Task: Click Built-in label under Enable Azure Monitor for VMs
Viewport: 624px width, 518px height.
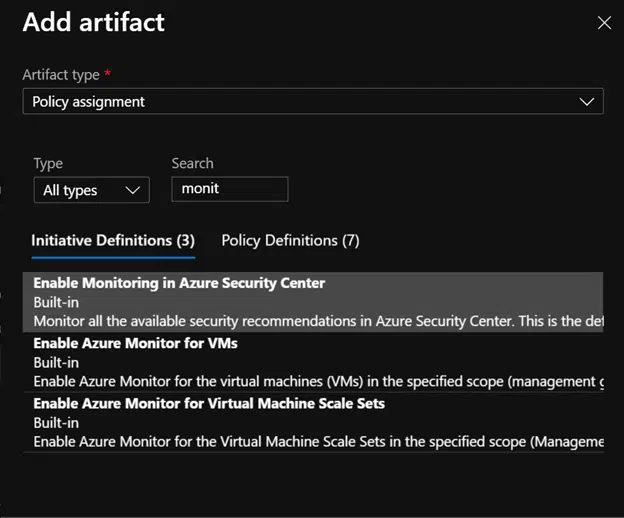Action: tap(56, 362)
